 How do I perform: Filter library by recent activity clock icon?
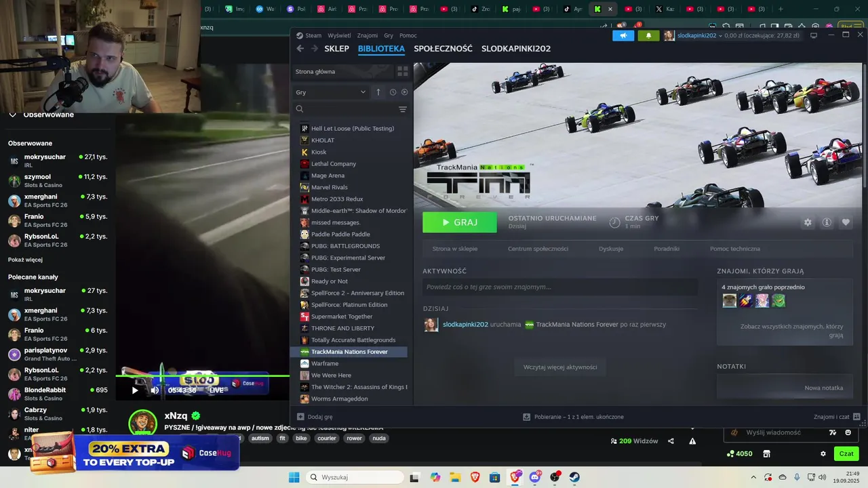click(393, 92)
